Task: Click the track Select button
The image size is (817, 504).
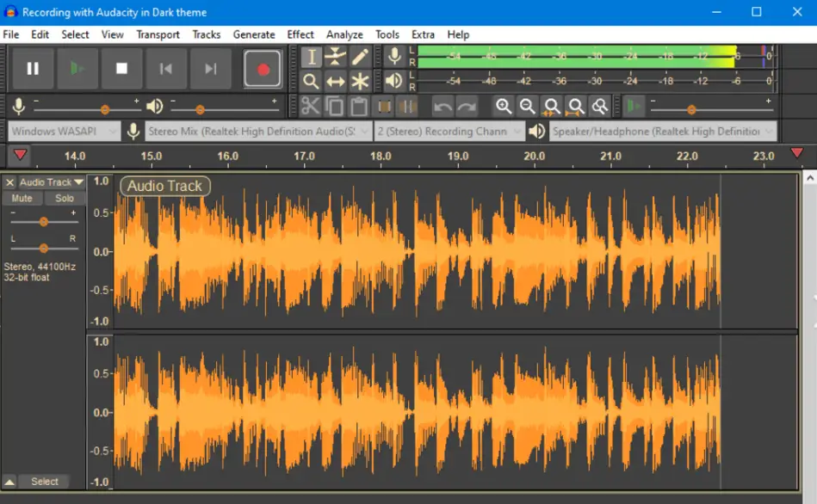Action: coord(44,482)
